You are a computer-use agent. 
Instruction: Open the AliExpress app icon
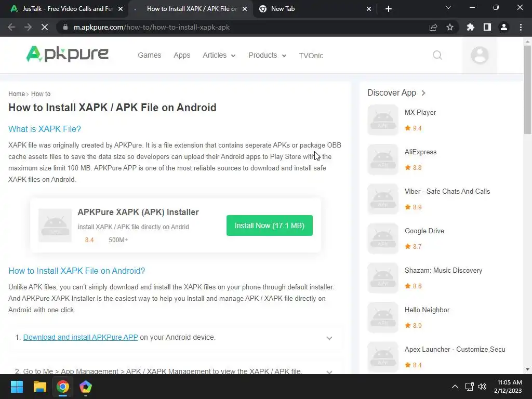tap(383, 159)
